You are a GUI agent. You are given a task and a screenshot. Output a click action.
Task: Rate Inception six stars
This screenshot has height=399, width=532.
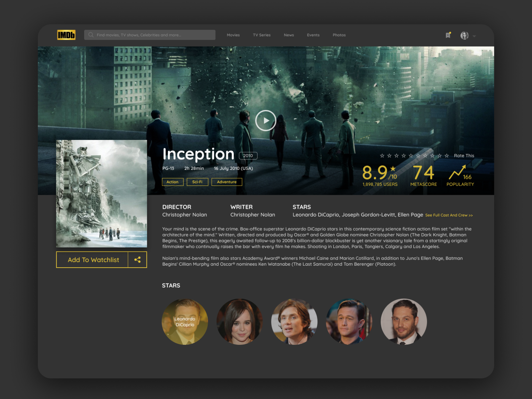point(418,156)
